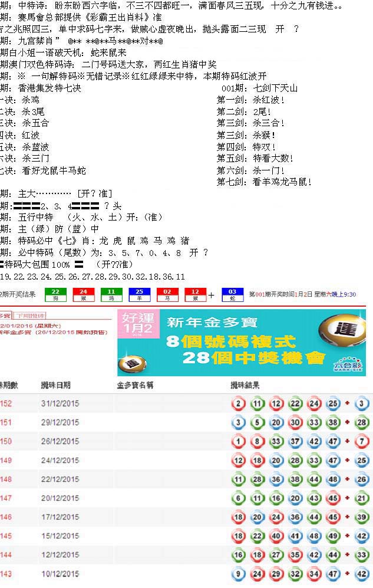373x588 pixels.
Task: Click the red 12 猴 result box
Action: point(195,295)
